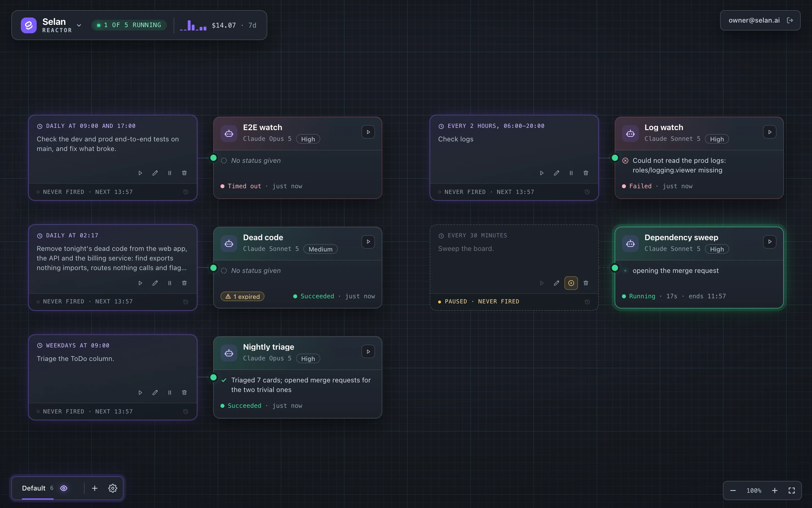Edit the Check logs schedule
Viewport: 812px width, 508px height.
556,173
